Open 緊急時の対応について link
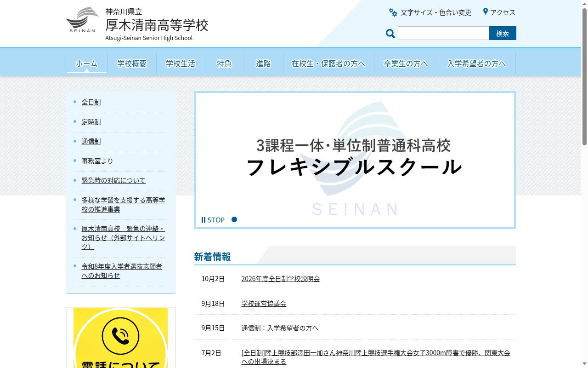Image resolution: width=588 pixels, height=368 pixels. pos(113,180)
